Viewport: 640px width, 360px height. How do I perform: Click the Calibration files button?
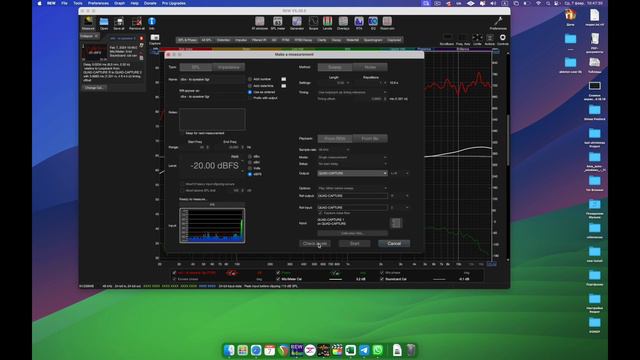(353, 233)
